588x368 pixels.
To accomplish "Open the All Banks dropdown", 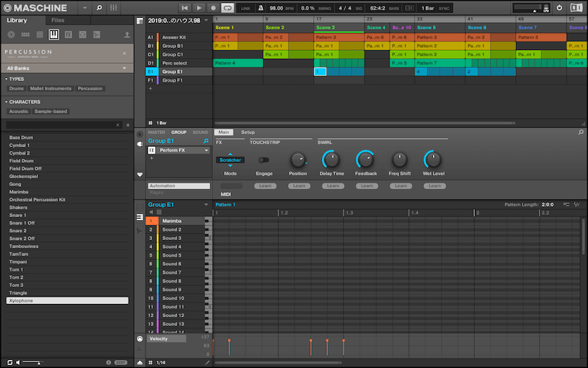I will point(68,68).
